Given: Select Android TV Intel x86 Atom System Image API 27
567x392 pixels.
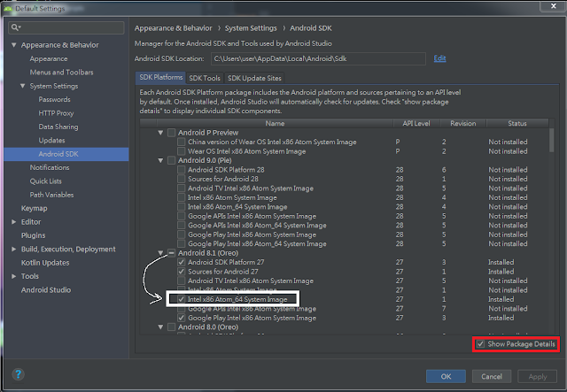Looking at the screenshot, I should click(250, 281).
